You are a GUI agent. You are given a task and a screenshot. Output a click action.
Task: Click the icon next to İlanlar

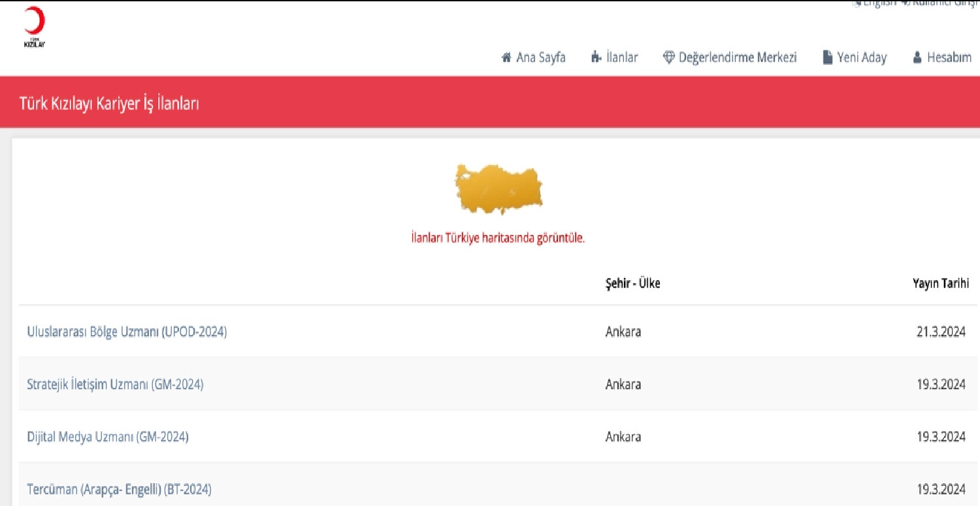pos(596,57)
